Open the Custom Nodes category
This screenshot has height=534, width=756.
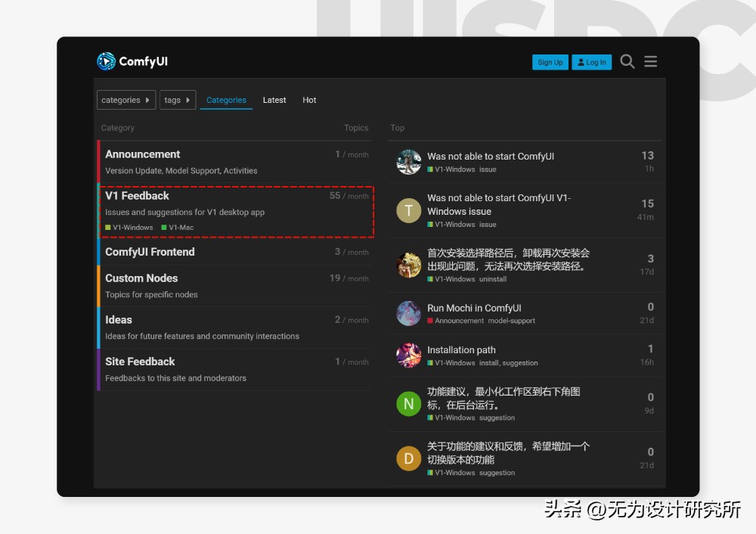(141, 278)
